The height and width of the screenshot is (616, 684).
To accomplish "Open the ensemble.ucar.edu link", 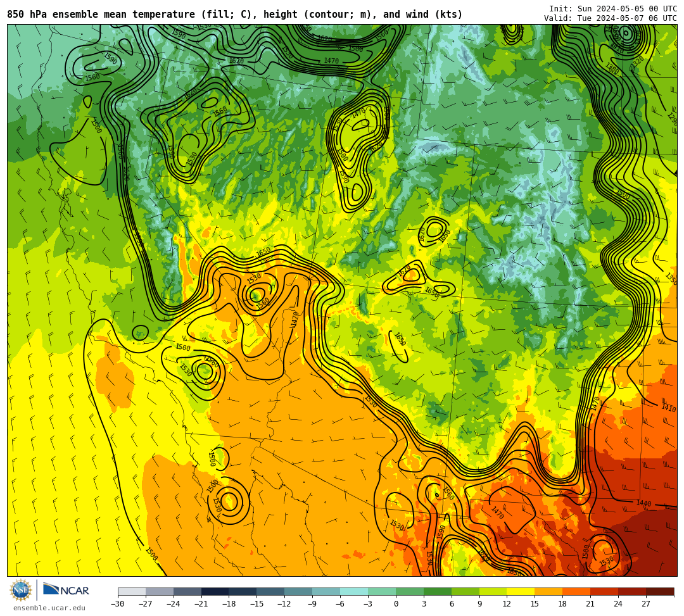I will point(49,608).
